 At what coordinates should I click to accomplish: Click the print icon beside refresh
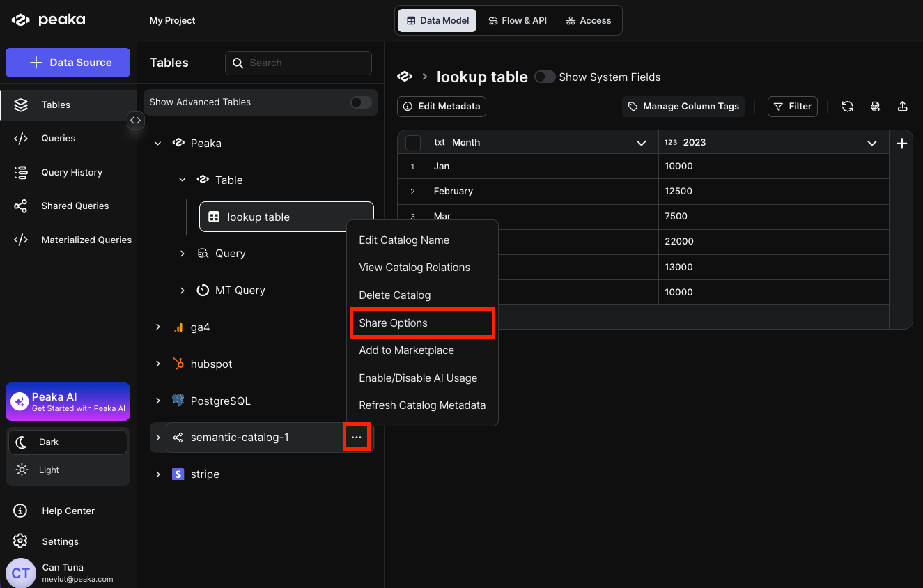(x=875, y=107)
